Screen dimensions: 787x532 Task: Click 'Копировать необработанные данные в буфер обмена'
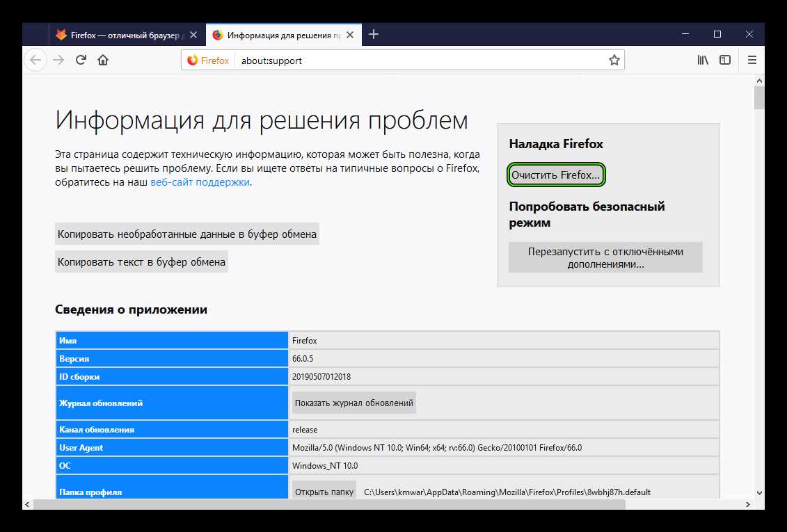pos(186,234)
